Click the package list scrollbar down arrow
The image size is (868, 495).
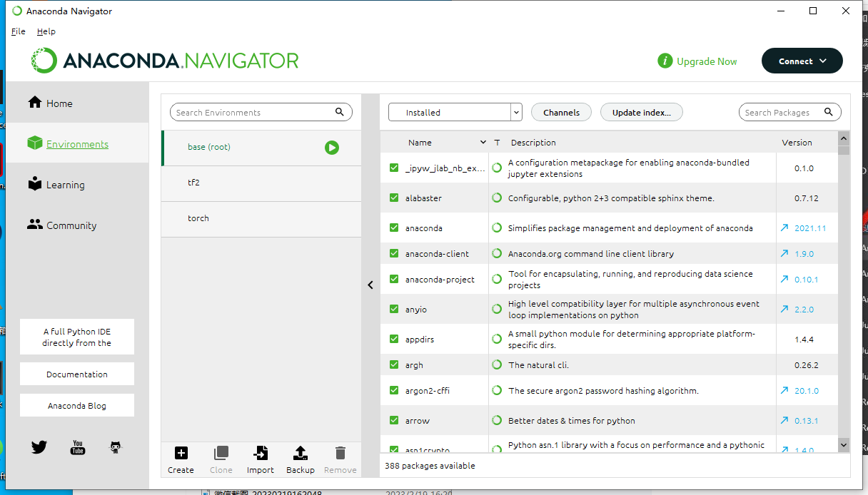coord(844,444)
